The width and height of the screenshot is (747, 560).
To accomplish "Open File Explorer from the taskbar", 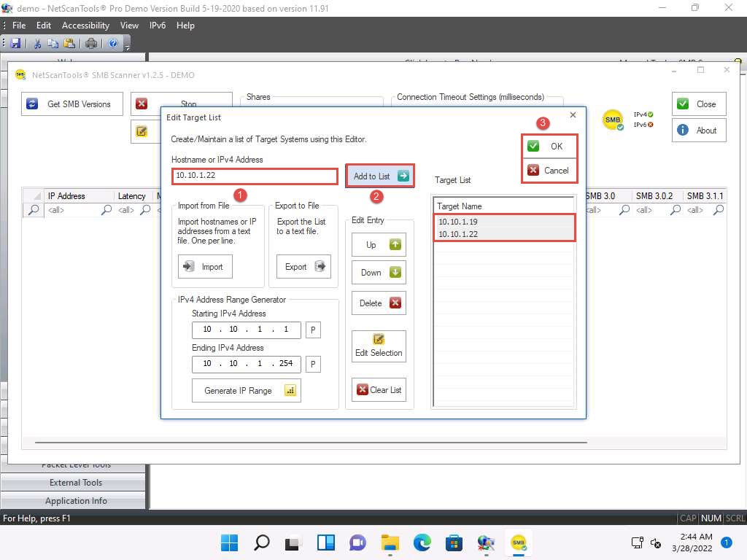I will tap(390, 543).
